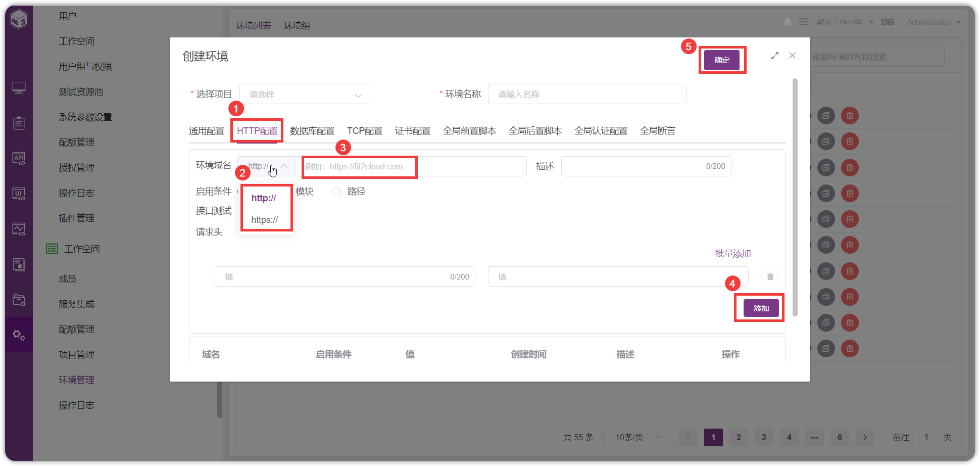Go to page 2 of environments
980x466 pixels.
point(739,437)
